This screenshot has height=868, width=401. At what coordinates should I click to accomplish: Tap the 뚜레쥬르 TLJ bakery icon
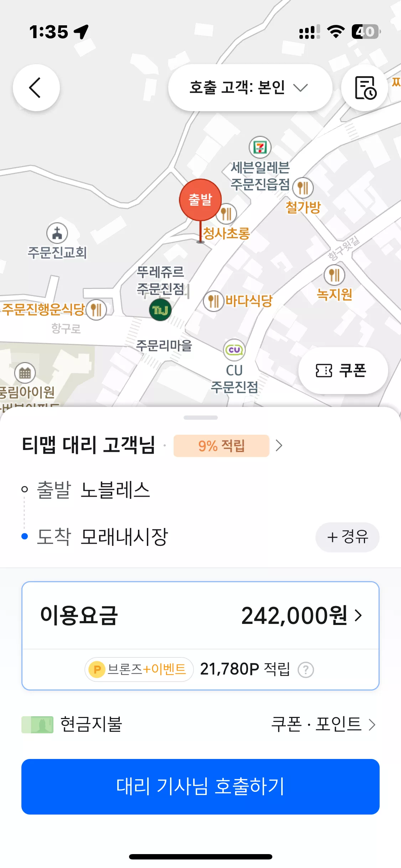click(x=160, y=310)
